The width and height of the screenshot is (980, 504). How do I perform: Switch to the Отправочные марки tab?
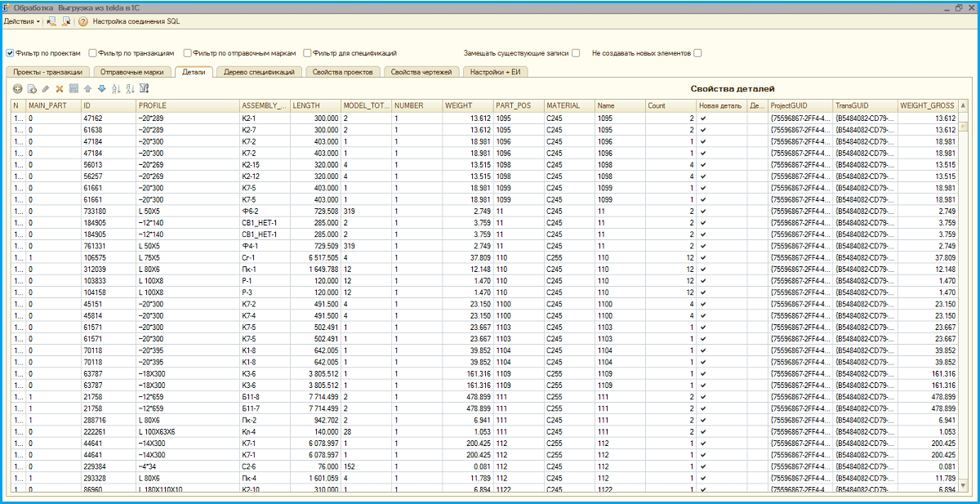(131, 72)
